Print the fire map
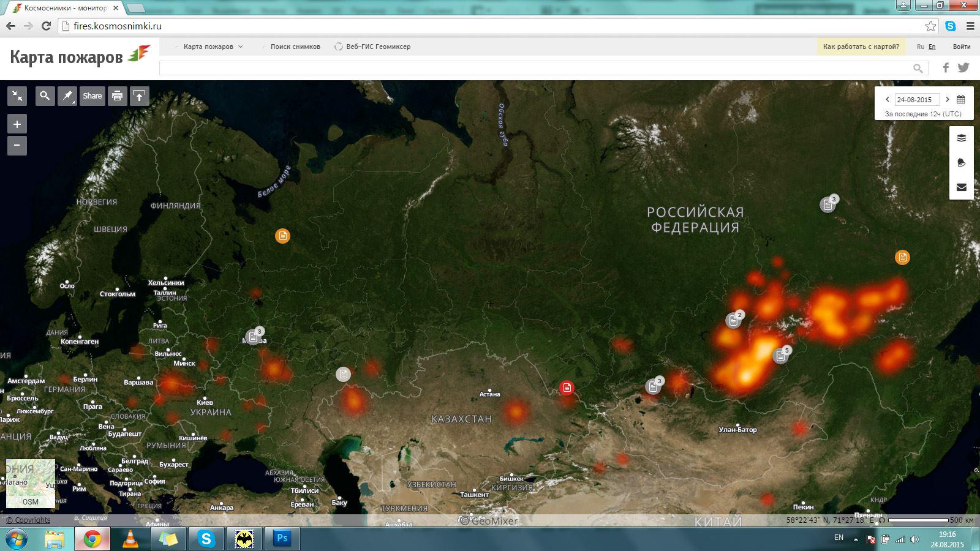 [x=118, y=96]
